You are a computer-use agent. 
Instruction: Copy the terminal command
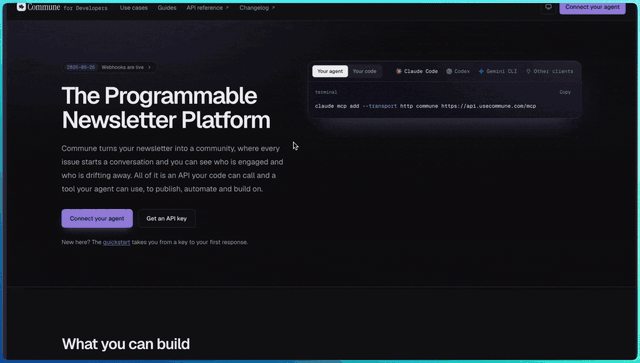(x=565, y=92)
